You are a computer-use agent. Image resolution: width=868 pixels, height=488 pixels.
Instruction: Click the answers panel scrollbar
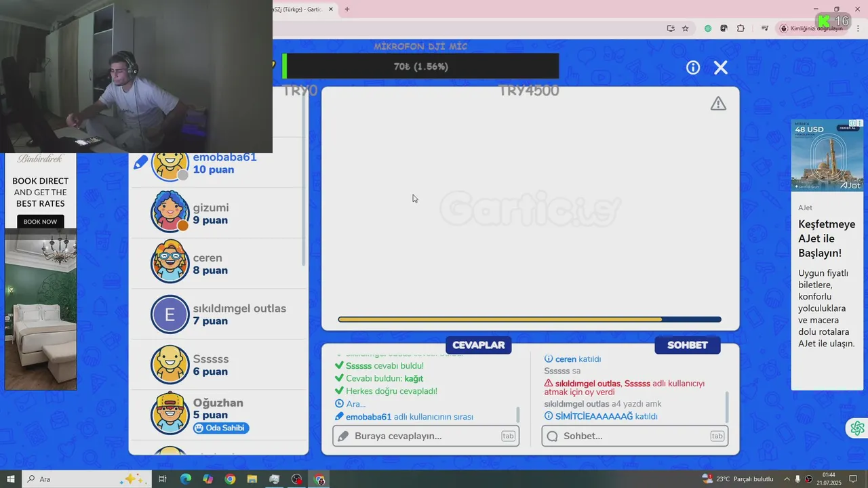(518, 414)
